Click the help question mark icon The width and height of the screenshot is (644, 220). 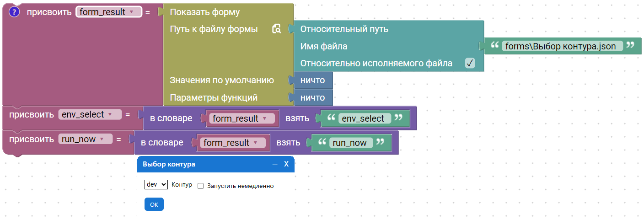click(x=14, y=12)
